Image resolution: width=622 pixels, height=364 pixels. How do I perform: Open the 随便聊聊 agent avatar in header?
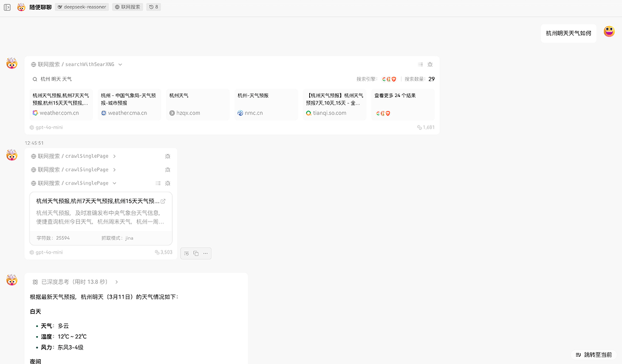[21, 7]
